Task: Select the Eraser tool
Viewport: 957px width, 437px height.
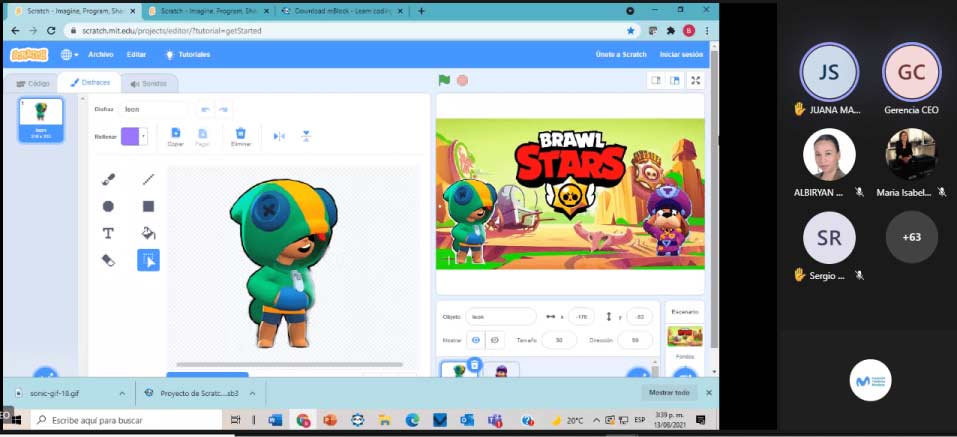Action: (108, 260)
